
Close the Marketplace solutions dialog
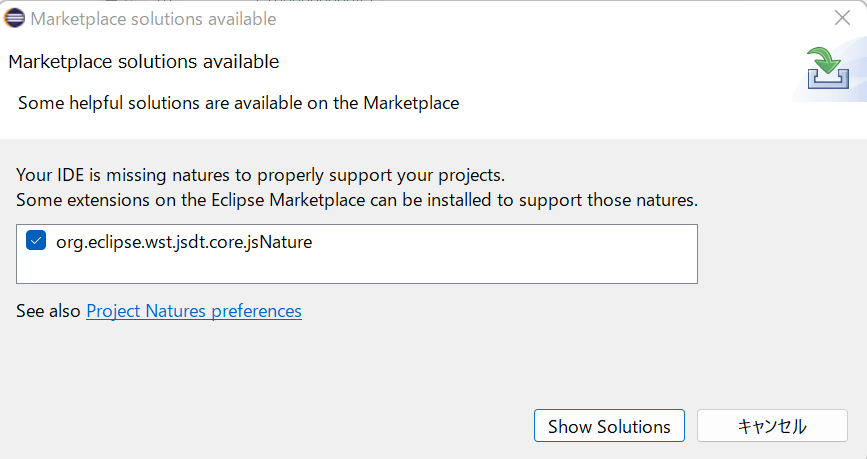pyautogui.click(x=842, y=18)
